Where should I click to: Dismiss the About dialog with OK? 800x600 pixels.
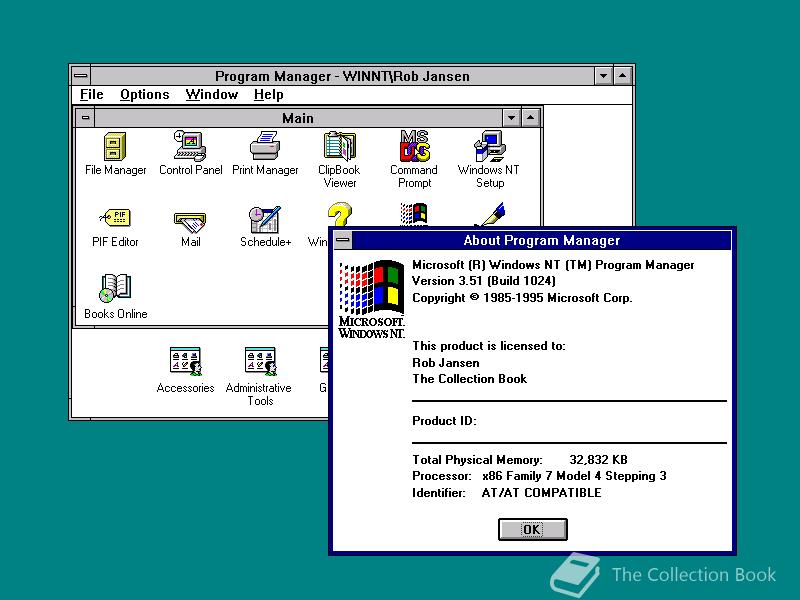tap(532, 529)
